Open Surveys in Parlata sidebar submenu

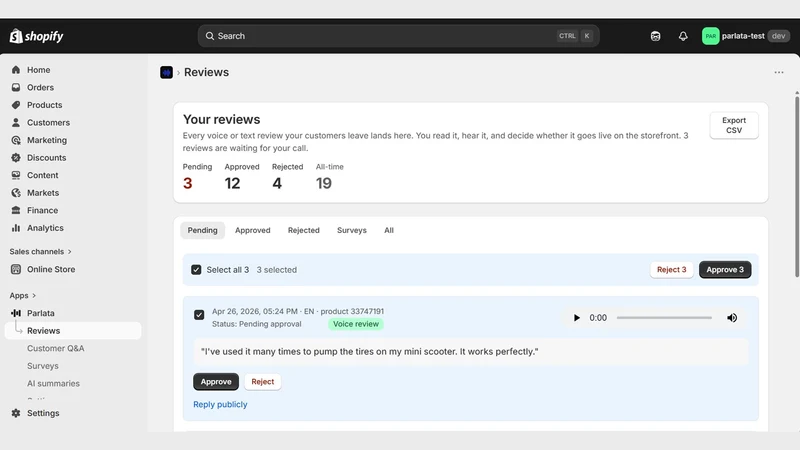tap(43, 366)
